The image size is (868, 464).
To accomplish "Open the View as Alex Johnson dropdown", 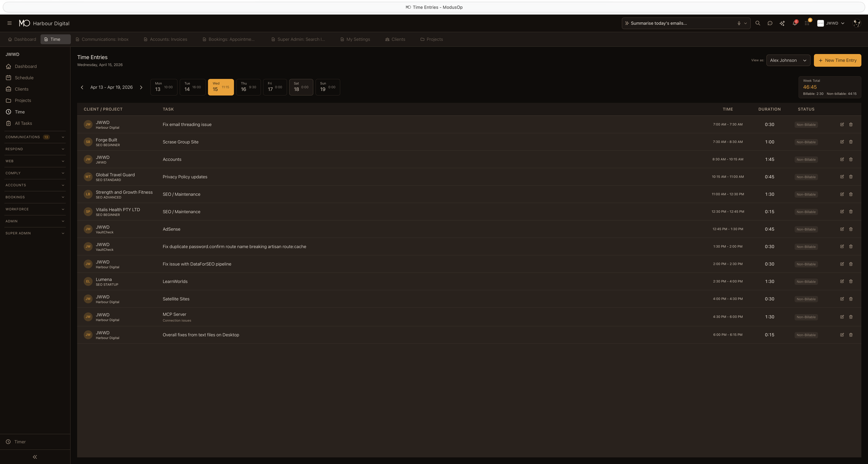I will (x=788, y=60).
